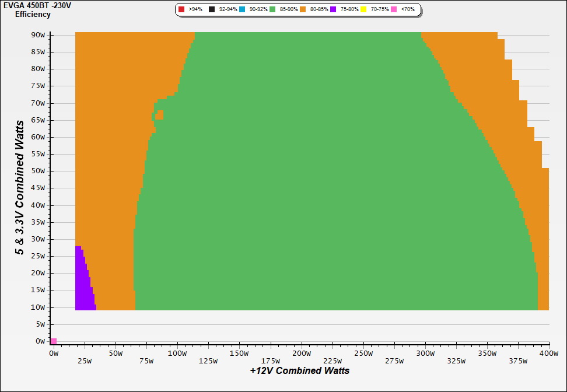Click the 400W label on horizontal axis
The image size is (567, 392).
pyautogui.click(x=548, y=353)
